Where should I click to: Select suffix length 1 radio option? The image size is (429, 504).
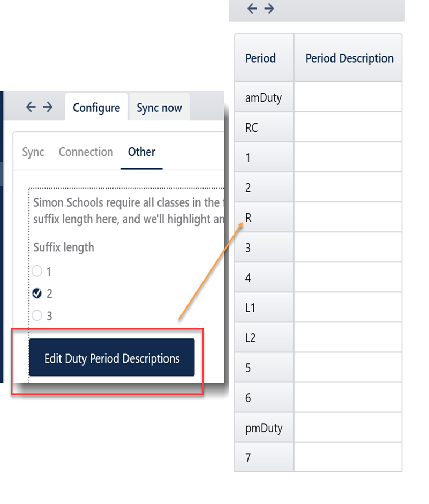[37, 272]
